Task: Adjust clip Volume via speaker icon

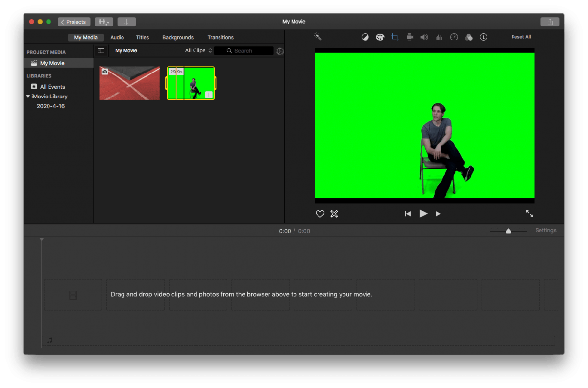Action: pyautogui.click(x=424, y=37)
